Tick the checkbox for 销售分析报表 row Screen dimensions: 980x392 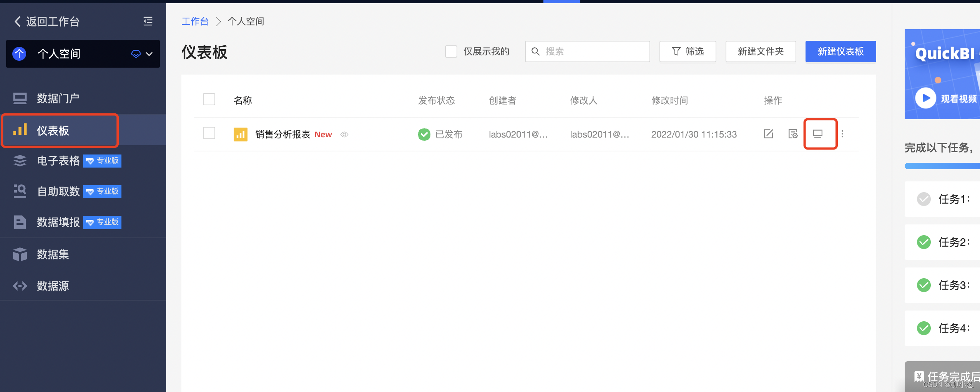(x=209, y=133)
